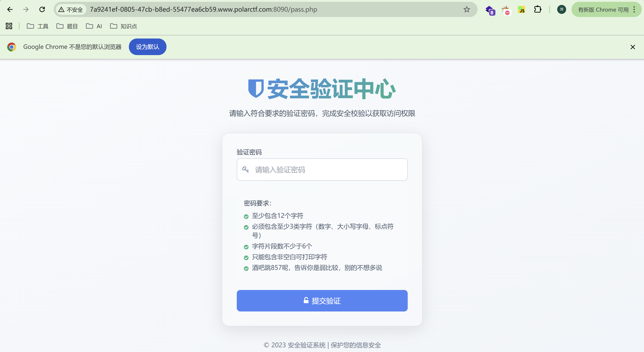Expand the 题目 bookmarks folder

tap(67, 26)
